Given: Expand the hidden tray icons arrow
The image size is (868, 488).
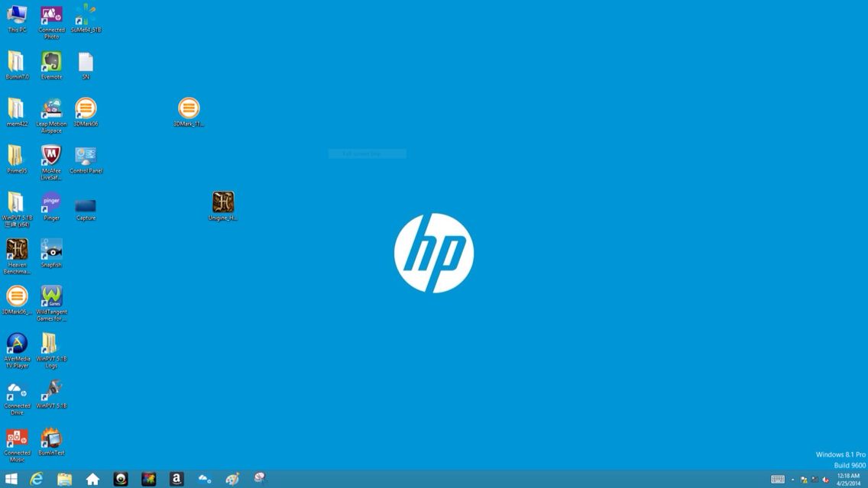Looking at the screenshot, I should tap(792, 480).
